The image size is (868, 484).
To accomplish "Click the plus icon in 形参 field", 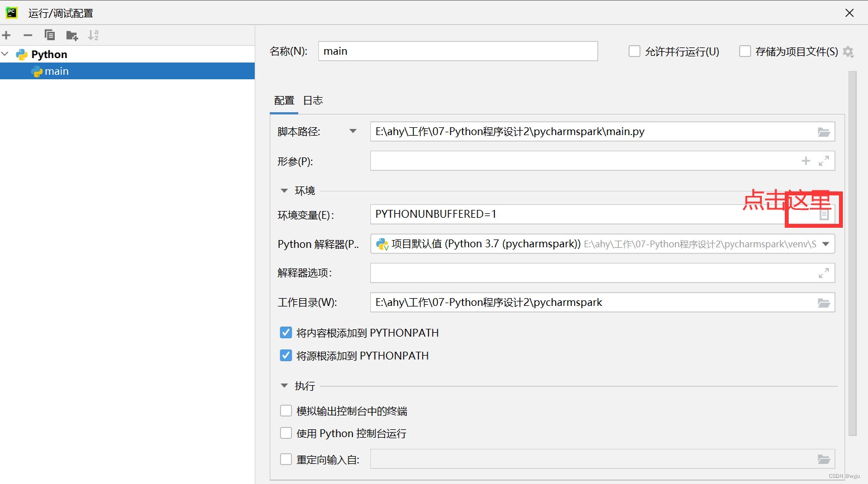I will pos(805,161).
